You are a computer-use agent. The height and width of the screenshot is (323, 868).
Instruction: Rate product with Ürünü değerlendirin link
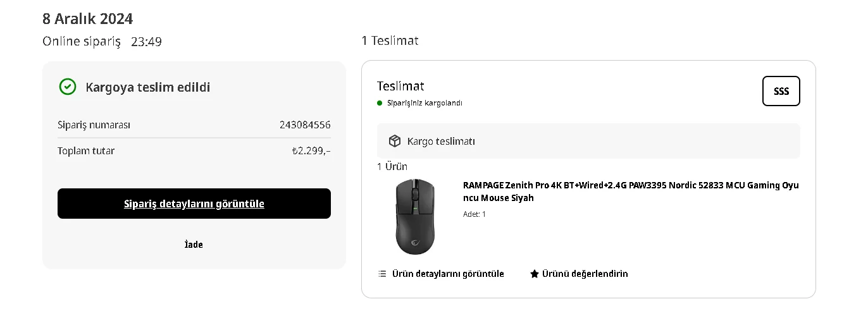pyautogui.click(x=585, y=274)
